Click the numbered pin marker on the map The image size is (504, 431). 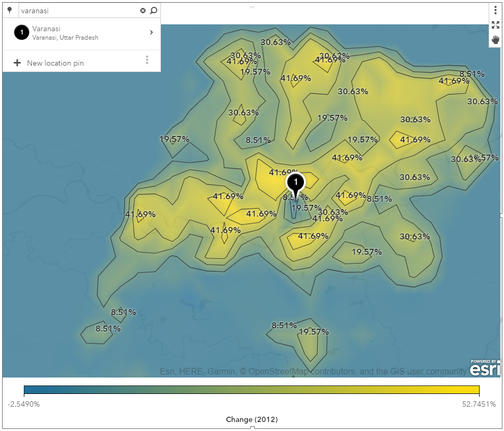[x=295, y=183]
